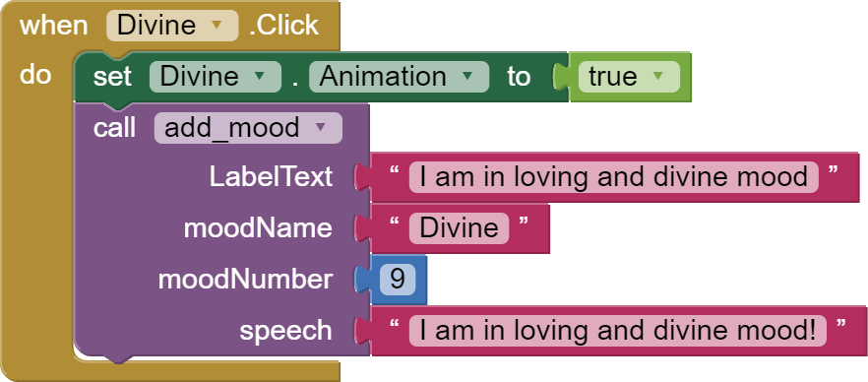This screenshot has height=382, width=868.
Task: Select the 'call' keyword of the add_mood block
Action: click(x=114, y=128)
